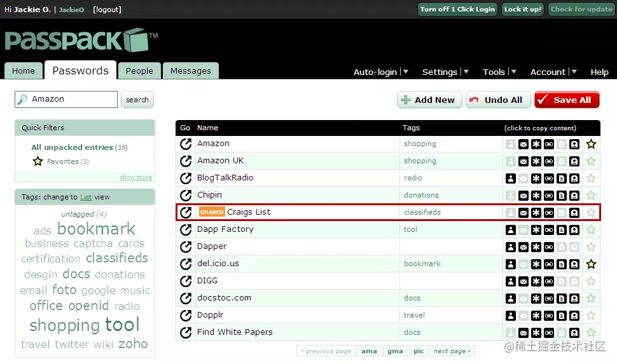This screenshot has height=364, width=617.
Task: Copy Amazon password via asterisk icon
Action: click(536, 144)
